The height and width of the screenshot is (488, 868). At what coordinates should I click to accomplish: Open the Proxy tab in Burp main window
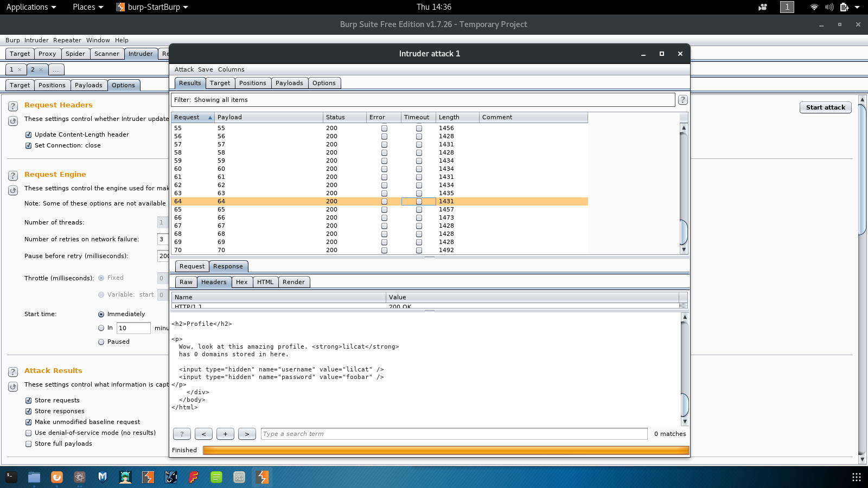pos(47,54)
